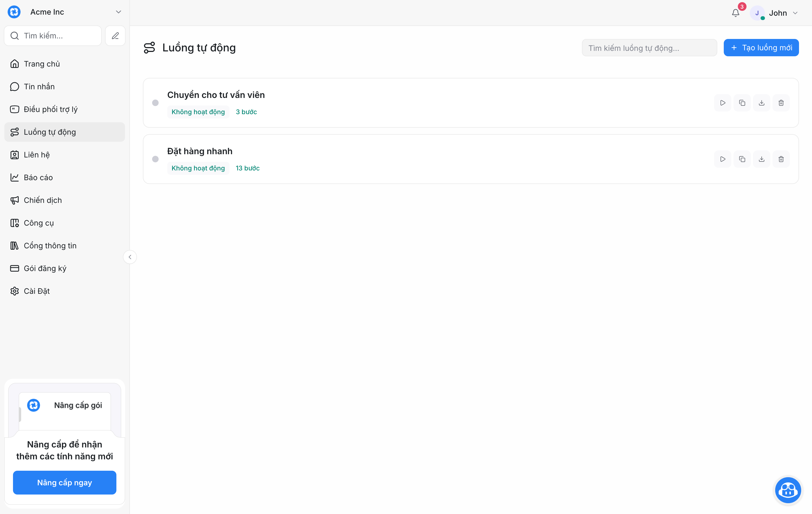812x514 pixels.
Task: Open the notifications bell
Action: 735,13
